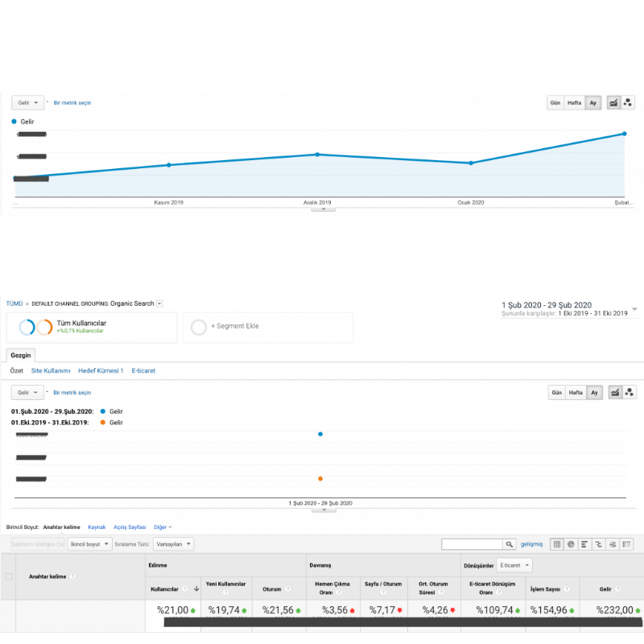
Task: Click Kasım 2019 data point on chart
Action: point(169,165)
